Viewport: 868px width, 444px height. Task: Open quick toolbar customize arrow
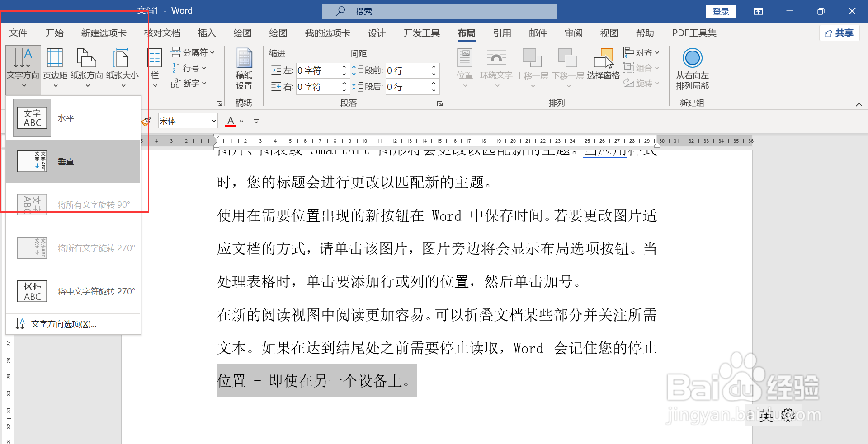tap(256, 121)
